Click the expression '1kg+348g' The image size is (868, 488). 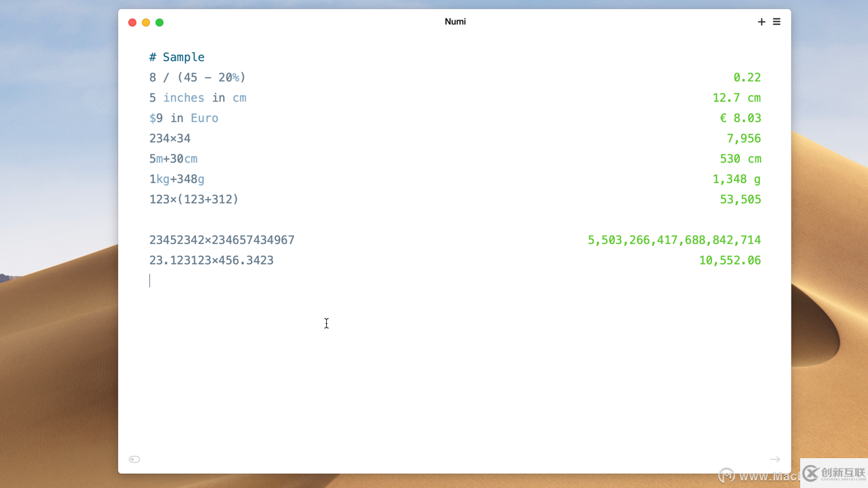click(x=177, y=179)
